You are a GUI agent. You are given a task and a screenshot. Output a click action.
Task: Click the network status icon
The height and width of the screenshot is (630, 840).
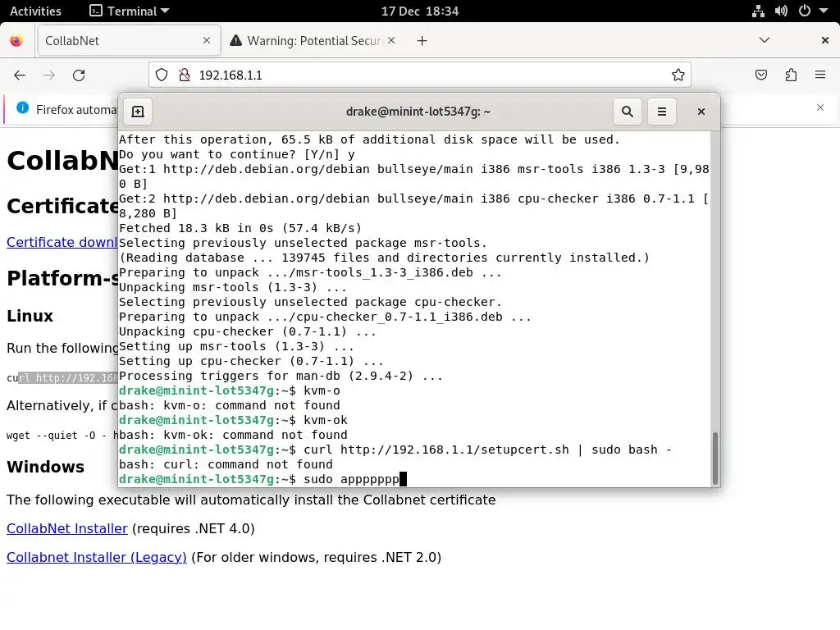click(758, 11)
